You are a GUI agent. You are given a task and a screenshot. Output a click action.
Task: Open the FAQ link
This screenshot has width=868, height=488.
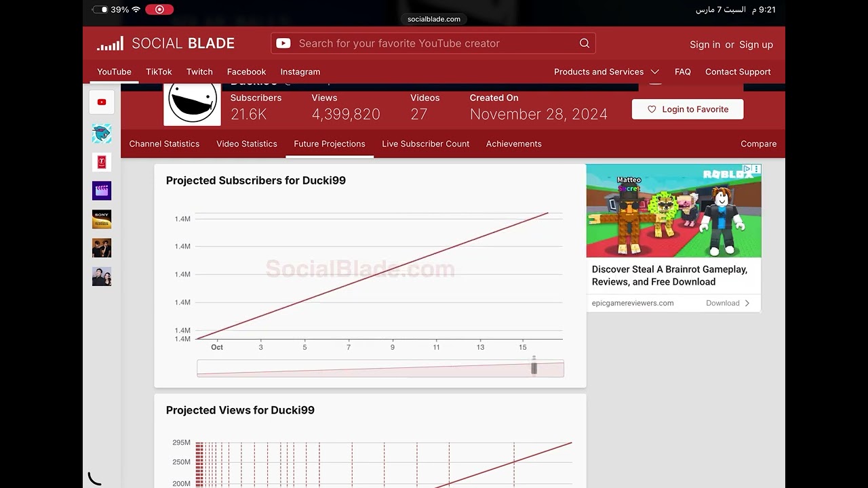[683, 72]
